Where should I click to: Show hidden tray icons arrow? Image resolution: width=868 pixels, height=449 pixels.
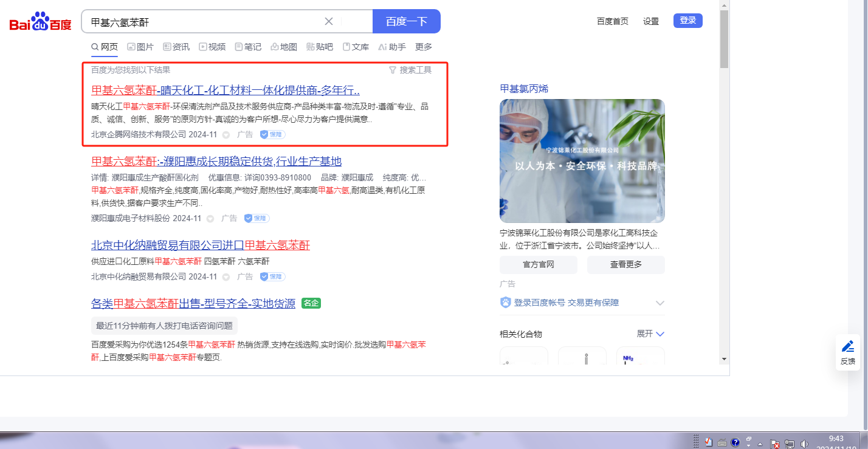pos(760,444)
